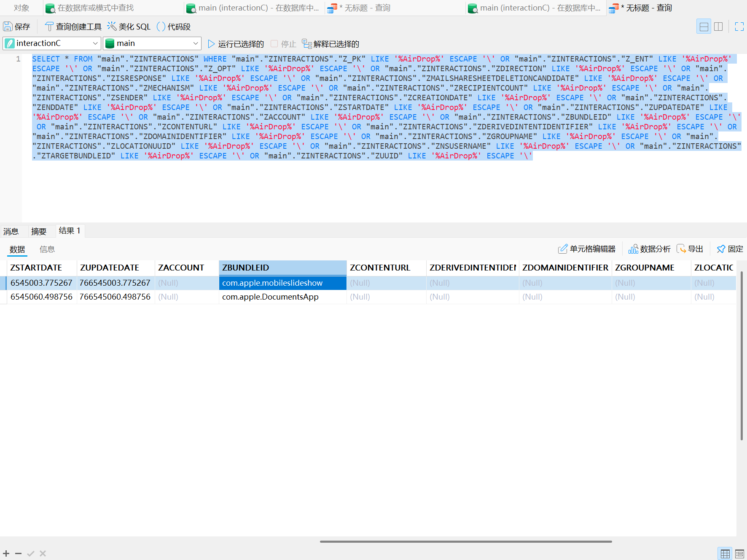Export results with 导出
747x560 pixels.
[x=690, y=249]
